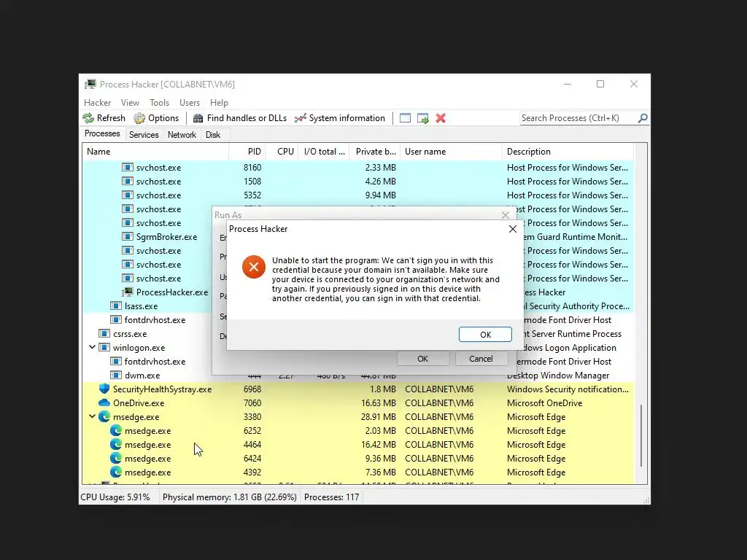Switch to the Disk tab
This screenshot has width=747, height=560.
pyautogui.click(x=213, y=135)
